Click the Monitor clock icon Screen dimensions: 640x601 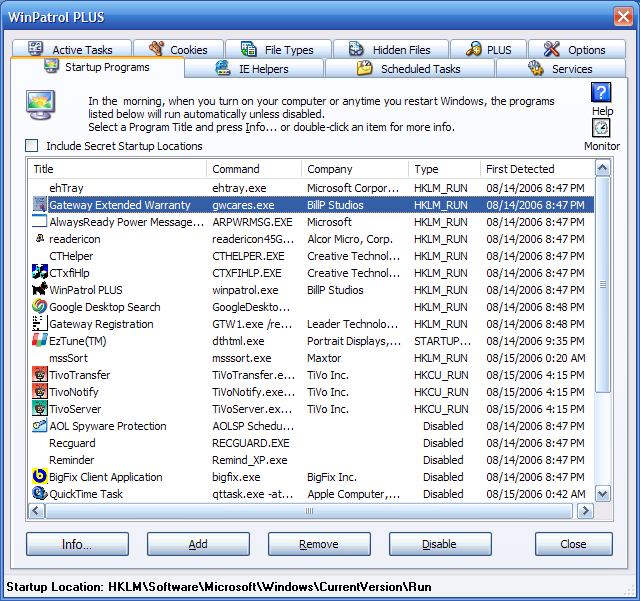pyautogui.click(x=601, y=128)
